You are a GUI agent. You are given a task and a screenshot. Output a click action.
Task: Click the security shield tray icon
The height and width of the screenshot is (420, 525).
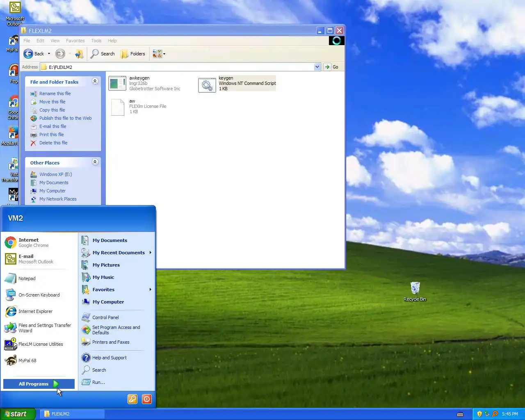479,414
